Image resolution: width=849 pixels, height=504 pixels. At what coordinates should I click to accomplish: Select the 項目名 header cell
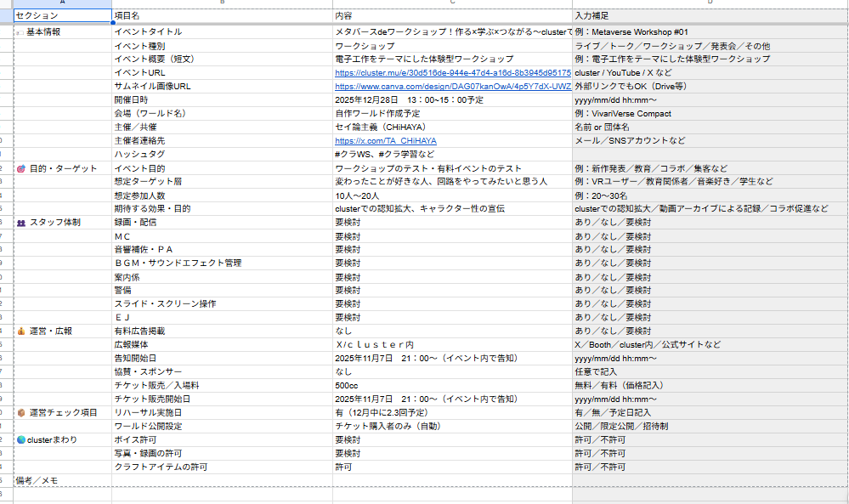coord(221,15)
